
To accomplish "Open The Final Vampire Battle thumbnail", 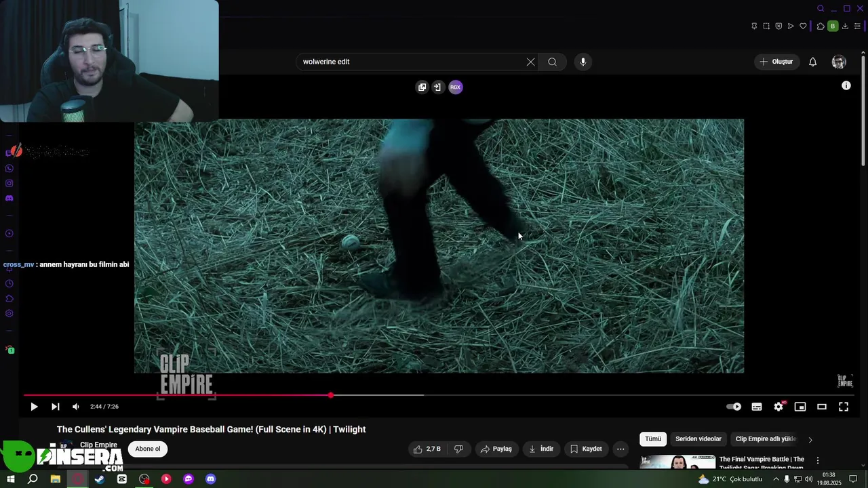I will click(677, 462).
